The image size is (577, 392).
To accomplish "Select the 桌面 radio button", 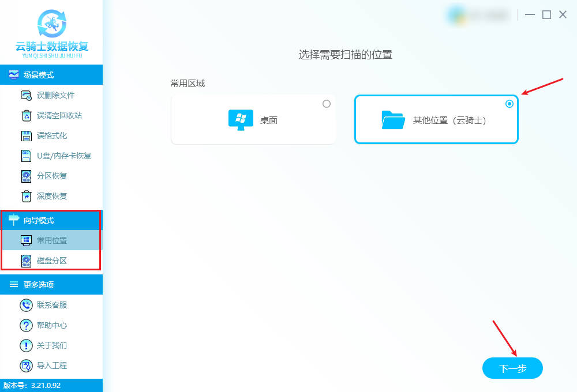I will pyautogui.click(x=327, y=104).
